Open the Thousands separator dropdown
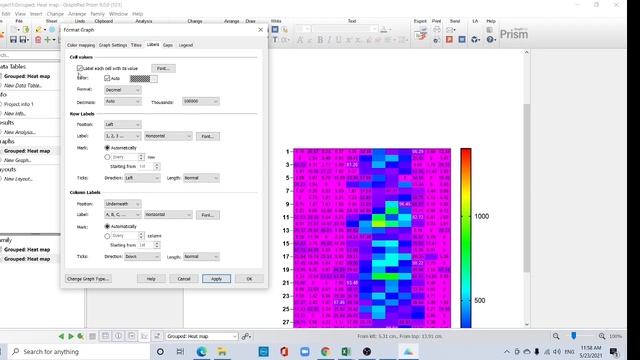This screenshot has height=360, width=640. 201,101
